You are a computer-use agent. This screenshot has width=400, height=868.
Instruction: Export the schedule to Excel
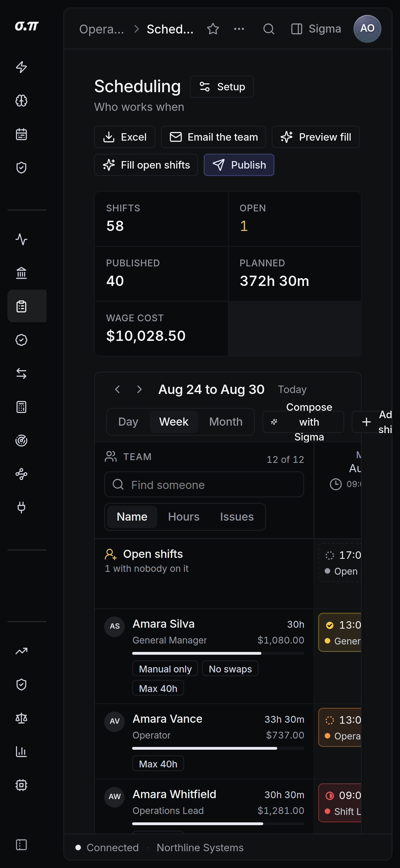click(x=125, y=137)
